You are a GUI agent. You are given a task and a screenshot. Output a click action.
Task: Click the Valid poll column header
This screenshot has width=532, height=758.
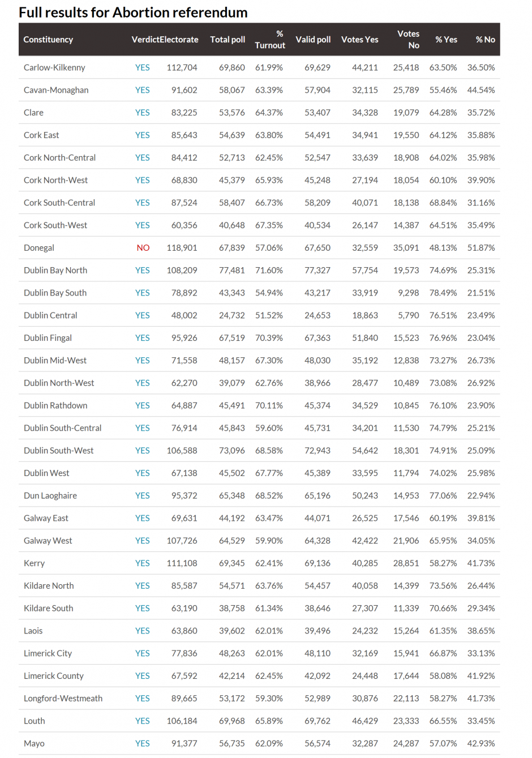[313, 40]
